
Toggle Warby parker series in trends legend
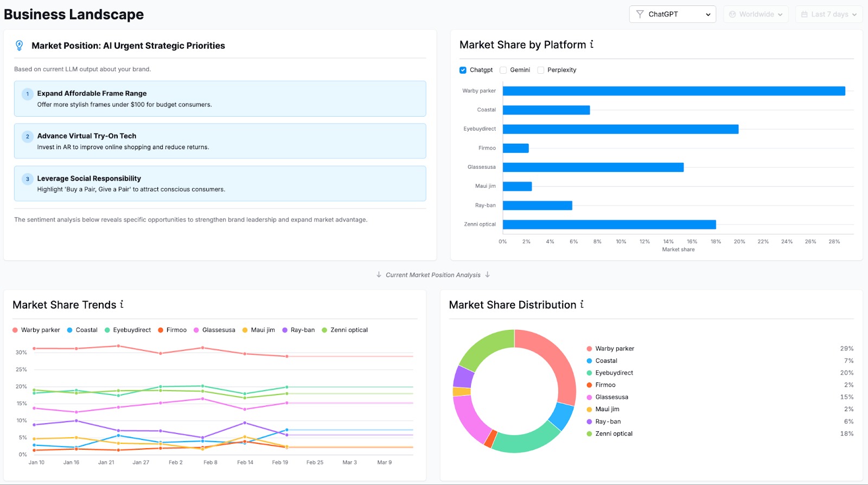point(36,330)
